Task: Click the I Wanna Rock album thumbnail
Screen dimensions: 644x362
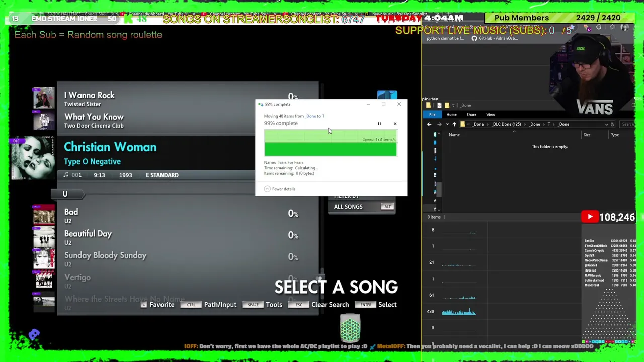Action: point(44,98)
